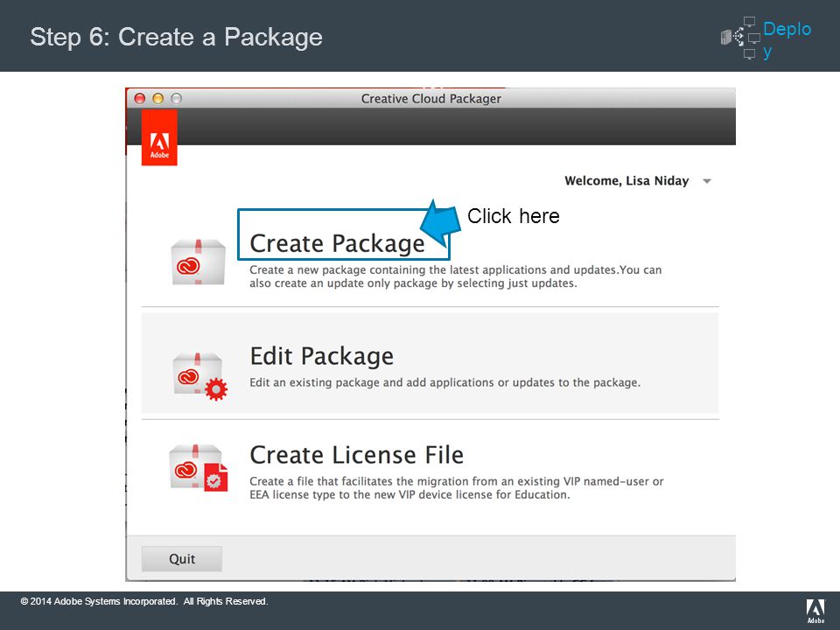This screenshot has width=840, height=630.
Task: Click the Deploy label in slide header
Action: 787,39
